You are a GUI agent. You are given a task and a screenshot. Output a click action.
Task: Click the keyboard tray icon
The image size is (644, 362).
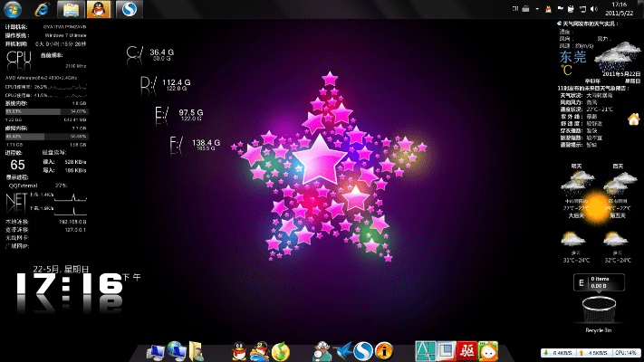(x=525, y=9)
